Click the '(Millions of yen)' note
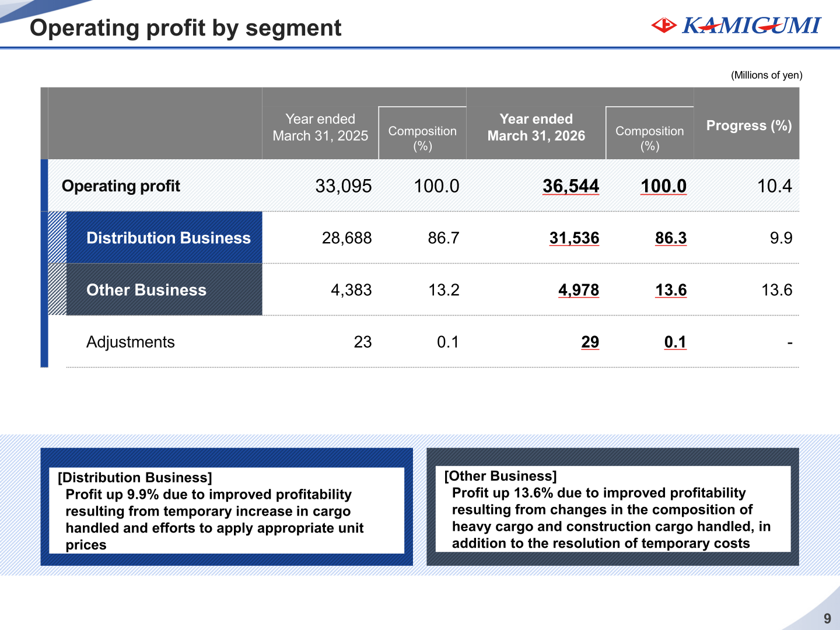 point(766,75)
